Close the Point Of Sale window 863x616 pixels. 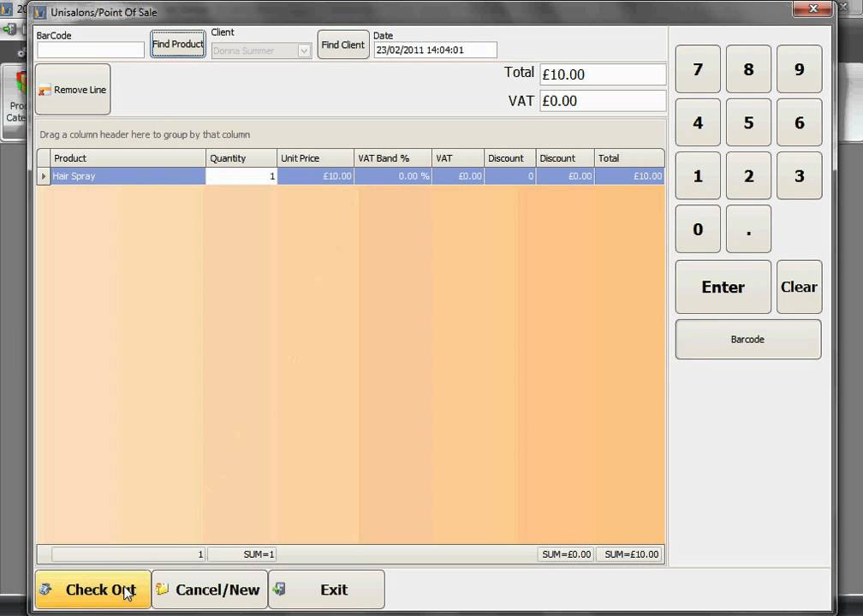[812, 9]
